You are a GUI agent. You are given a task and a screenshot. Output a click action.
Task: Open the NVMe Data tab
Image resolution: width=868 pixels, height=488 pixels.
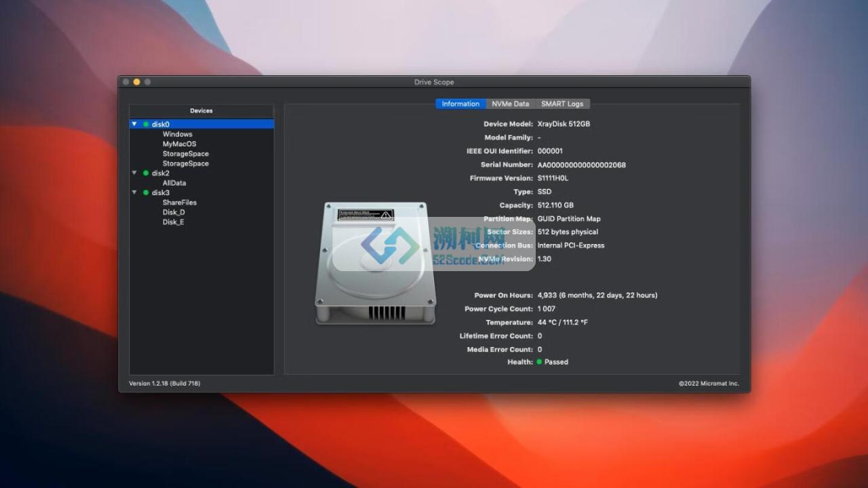[511, 104]
